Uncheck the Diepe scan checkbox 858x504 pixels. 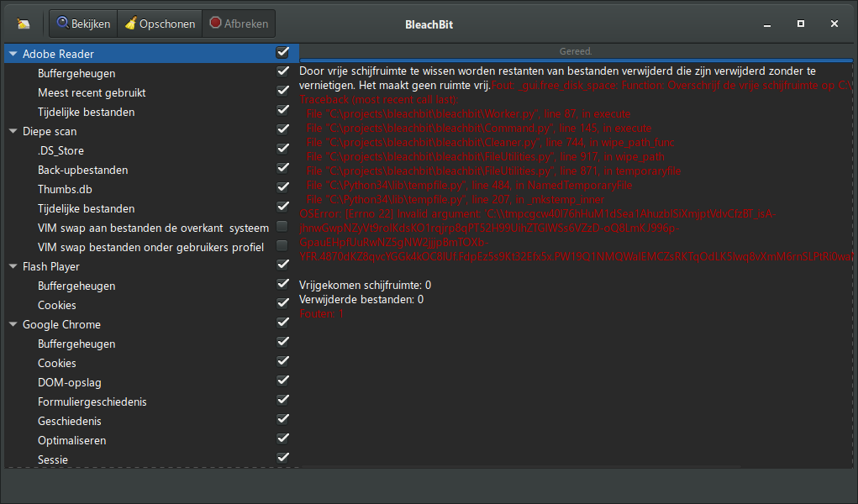[x=282, y=129]
